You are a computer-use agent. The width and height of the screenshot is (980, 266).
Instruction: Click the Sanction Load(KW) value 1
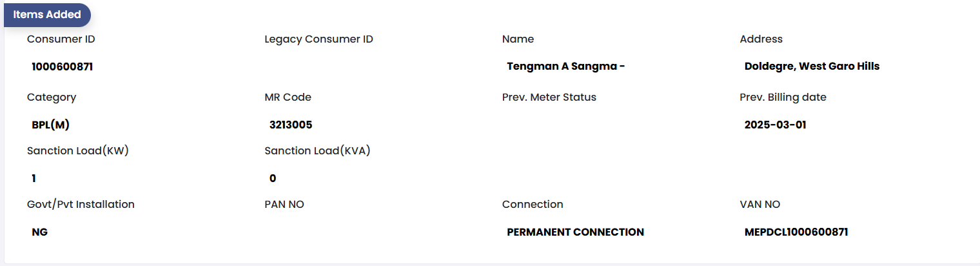[34, 179]
